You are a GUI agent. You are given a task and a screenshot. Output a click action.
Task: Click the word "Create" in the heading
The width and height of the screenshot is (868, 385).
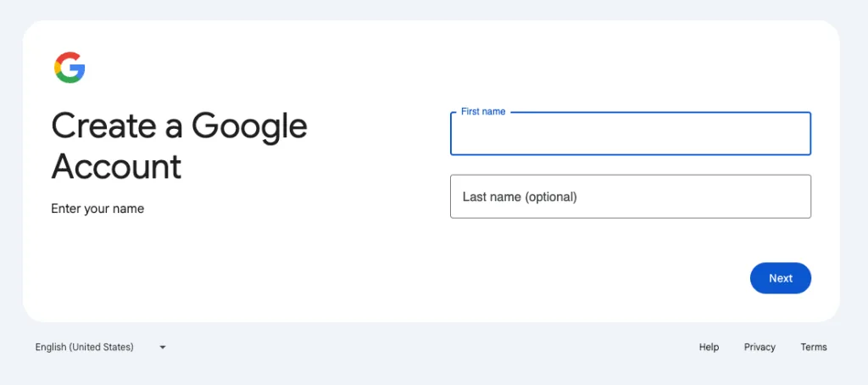point(104,126)
